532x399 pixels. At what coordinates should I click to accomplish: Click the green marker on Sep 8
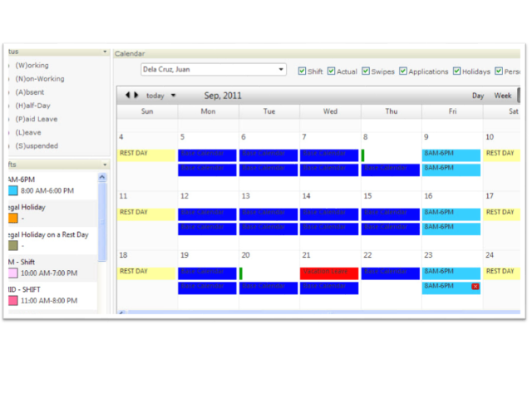click(x=363, y=155)
